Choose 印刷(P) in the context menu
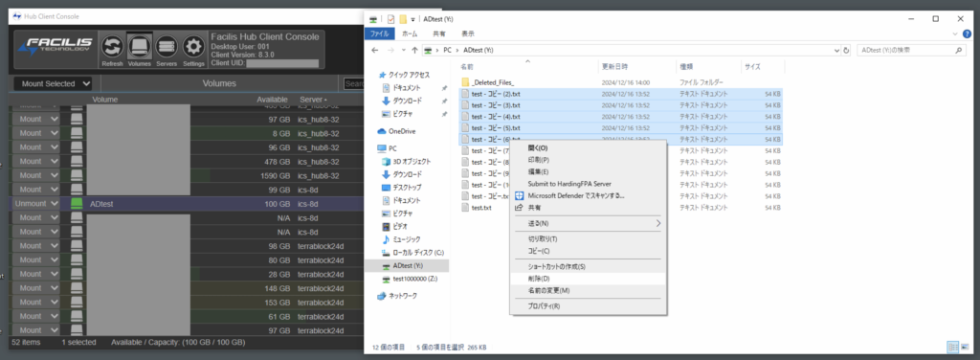980x360 pixels. [588, 160]
